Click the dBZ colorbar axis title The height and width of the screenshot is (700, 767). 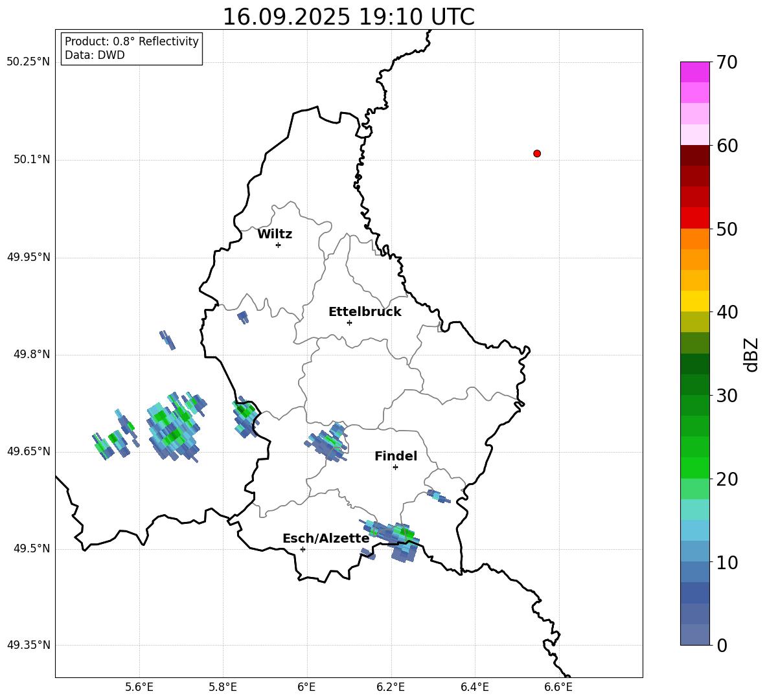pyautogui.click(x=752, y=354)
